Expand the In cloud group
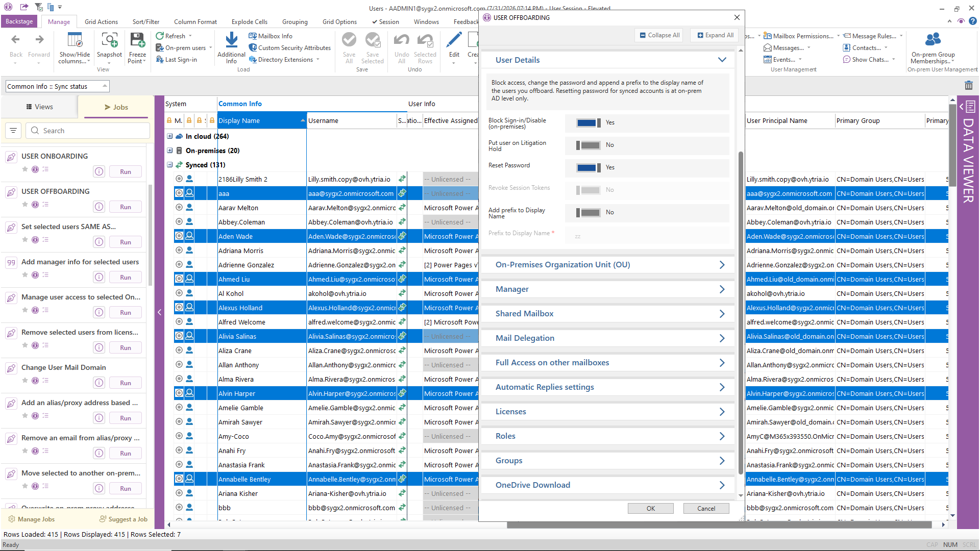 (x=170, y=136)
